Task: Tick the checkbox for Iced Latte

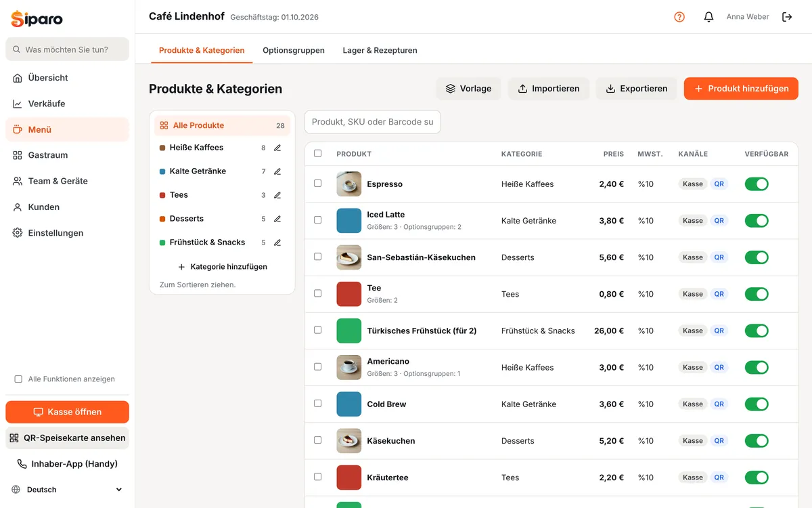Action: [318, 220]
